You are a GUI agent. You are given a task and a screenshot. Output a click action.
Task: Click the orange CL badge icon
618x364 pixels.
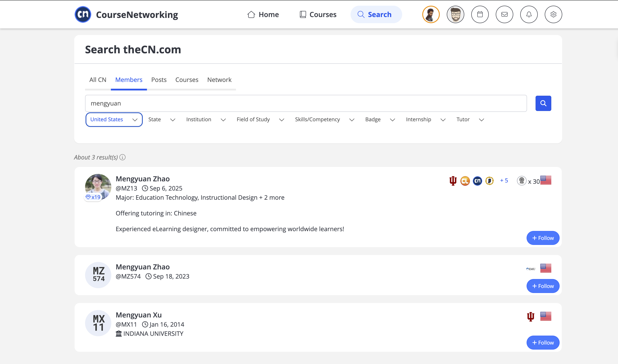(x=465, y=181)
